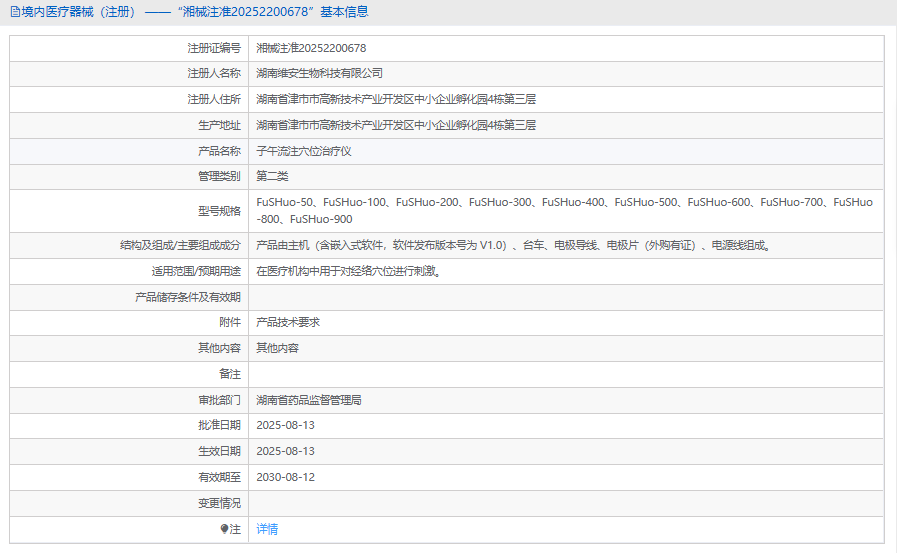Image resolution: width=897 pixels, height=553 pixels.
Task: Click the label 结构及组成/主要组成成分
Action: coord(180,245)
